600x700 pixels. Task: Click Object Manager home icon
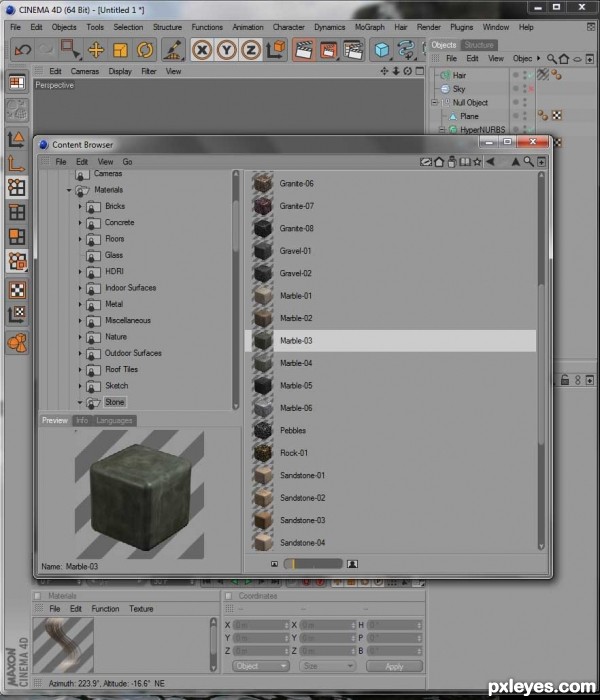click(564, 58)
